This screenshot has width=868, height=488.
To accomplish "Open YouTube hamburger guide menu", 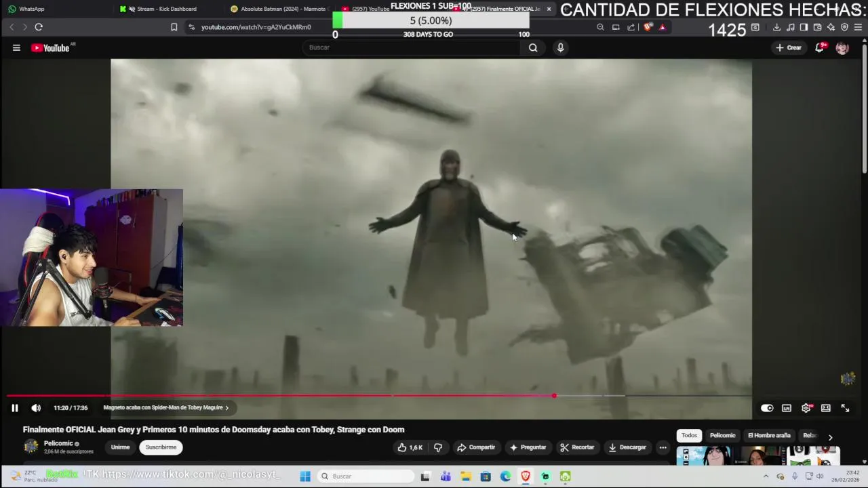I will [16, 47].
